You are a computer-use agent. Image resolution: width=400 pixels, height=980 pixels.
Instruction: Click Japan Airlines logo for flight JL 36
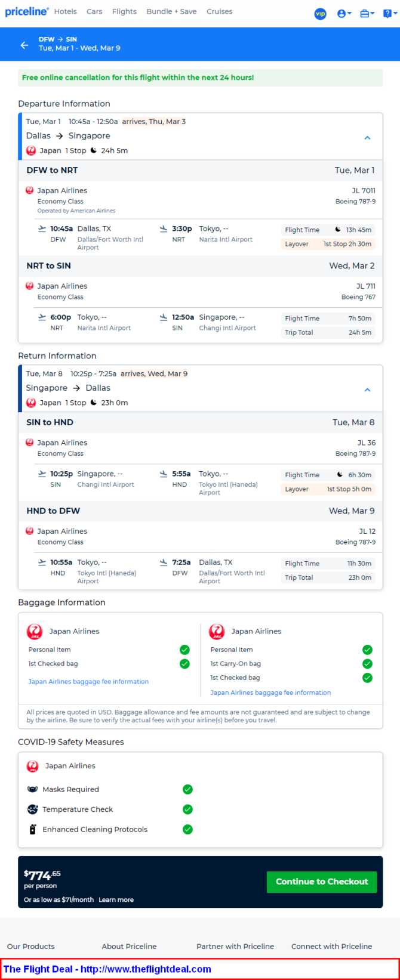pos(30,443)
